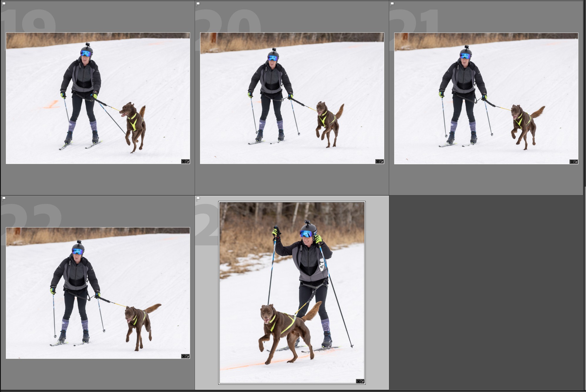This screenshot has height=392, width=586.
Task: Select thumbnail 21 in top-right cell
Action: (x=486, y=98)
